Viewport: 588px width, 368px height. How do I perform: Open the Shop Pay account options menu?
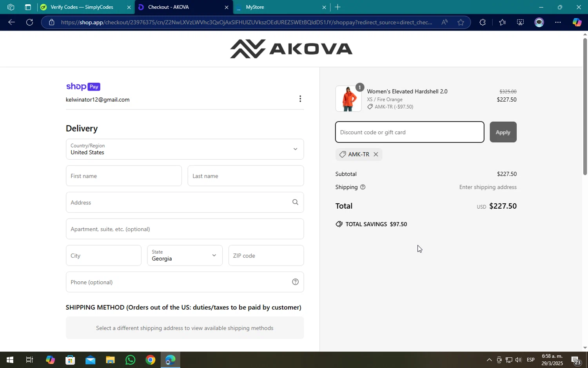click(x=300, y=99)
